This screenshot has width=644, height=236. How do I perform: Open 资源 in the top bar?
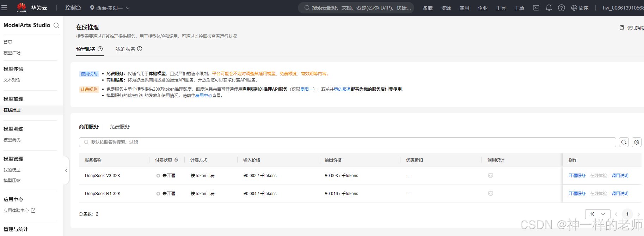pos(446,8)
